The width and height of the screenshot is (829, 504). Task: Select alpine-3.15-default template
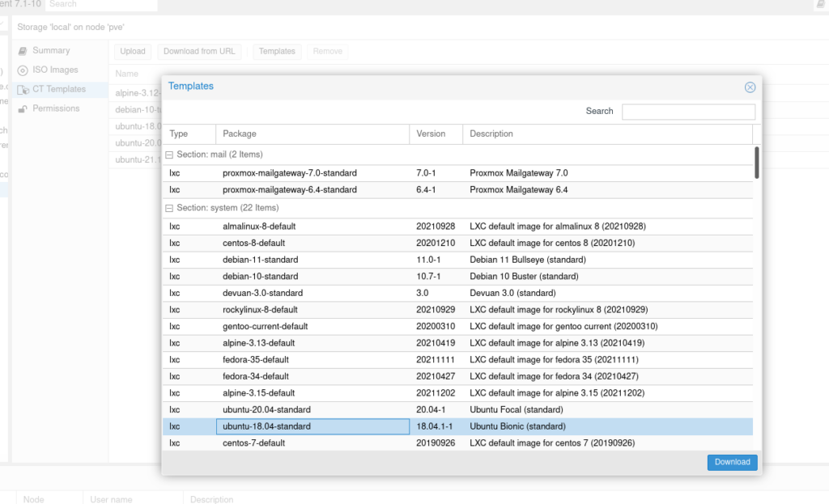coord(458,393)
